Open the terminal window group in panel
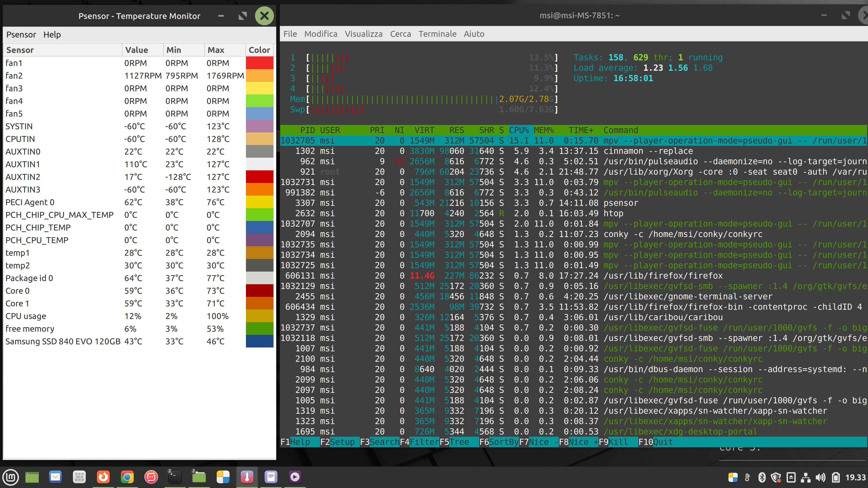Screen dimensions: 868x488 175,477
